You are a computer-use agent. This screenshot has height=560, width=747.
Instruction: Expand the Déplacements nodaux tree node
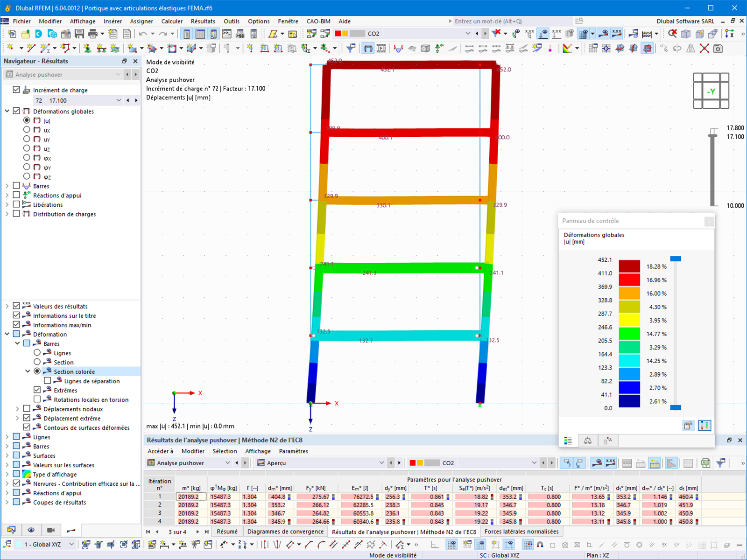pyautogui.click(x=17, y=409)
